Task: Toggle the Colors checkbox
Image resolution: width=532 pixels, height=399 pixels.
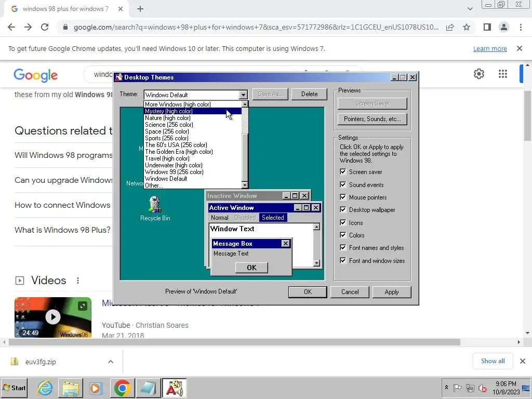Action: pyautogui.click(x=343, y=235)
